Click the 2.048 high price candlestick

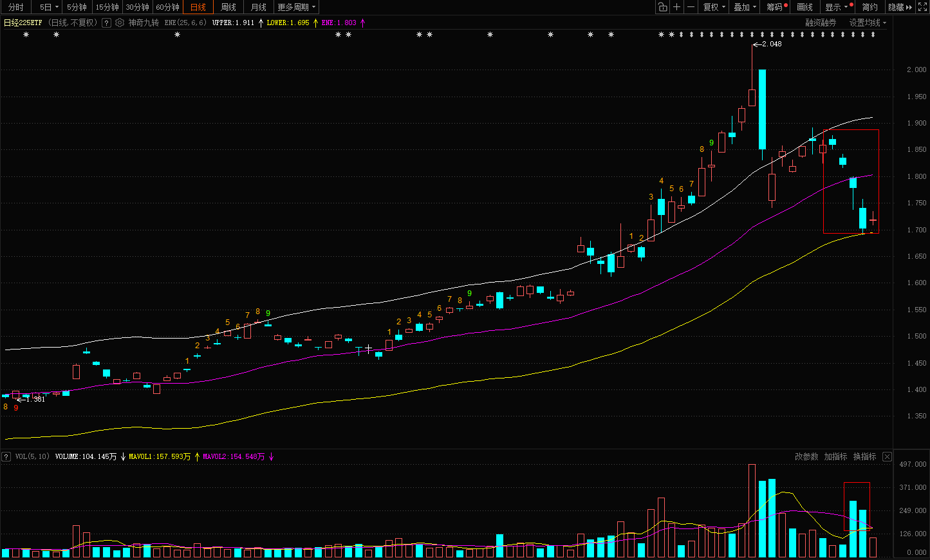[752, 97]
